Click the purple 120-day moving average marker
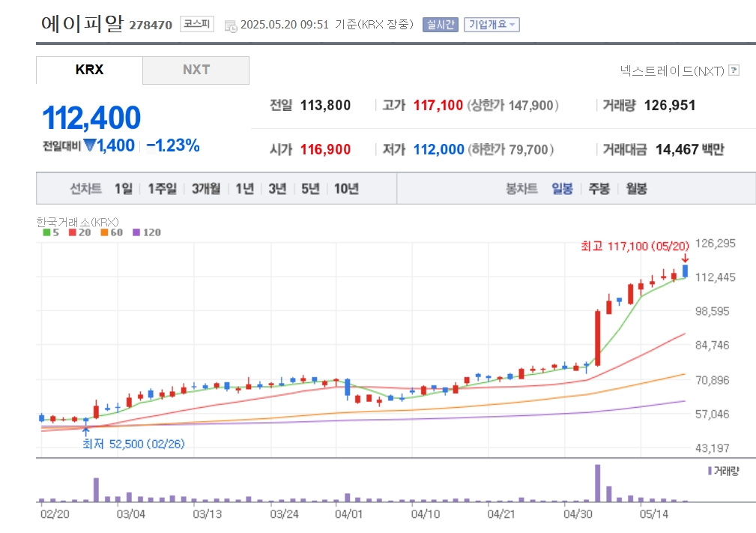This screenshot has width=756, height=533. tap(136, 232)
